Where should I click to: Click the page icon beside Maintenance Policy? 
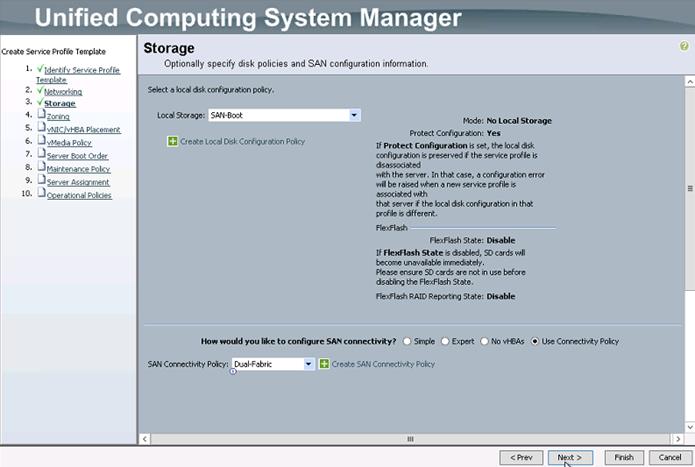click(x=41, y=167)
